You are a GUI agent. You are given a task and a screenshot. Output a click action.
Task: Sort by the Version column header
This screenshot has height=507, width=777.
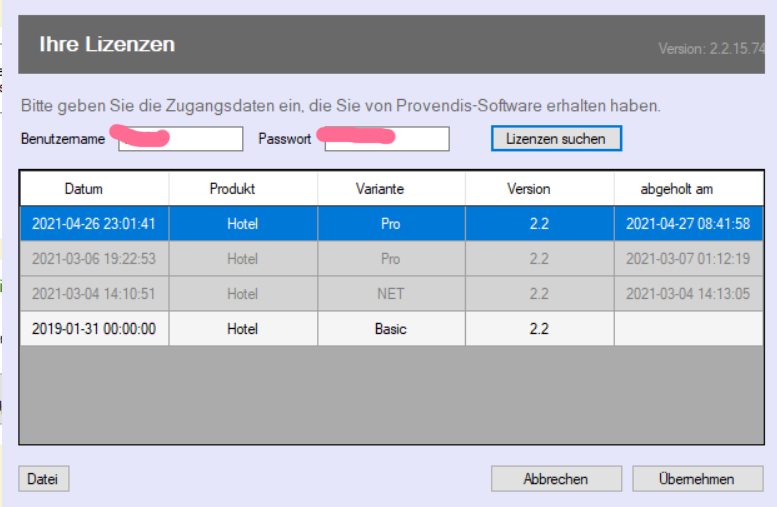coord(528,188)
